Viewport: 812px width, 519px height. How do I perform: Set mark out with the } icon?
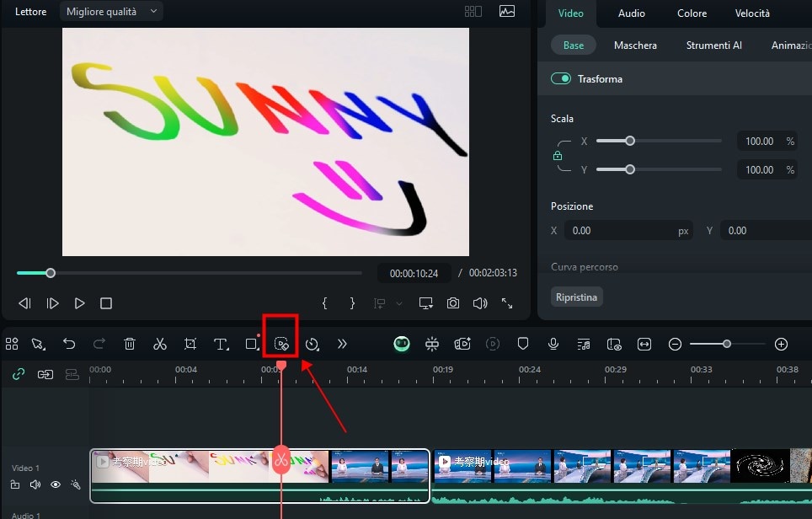[352, 303]
